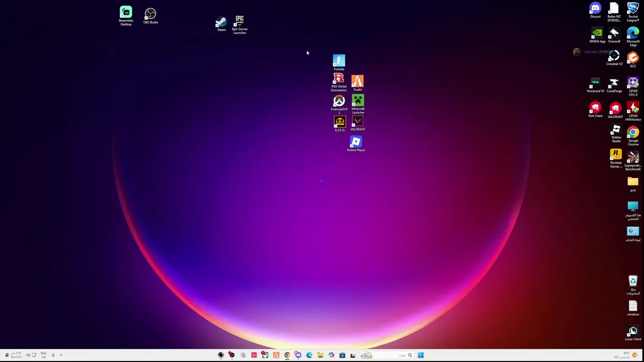Expand hidden tray icons chevron
The width and height of the screenshot is (644, 362).
(x=61, y=355)
